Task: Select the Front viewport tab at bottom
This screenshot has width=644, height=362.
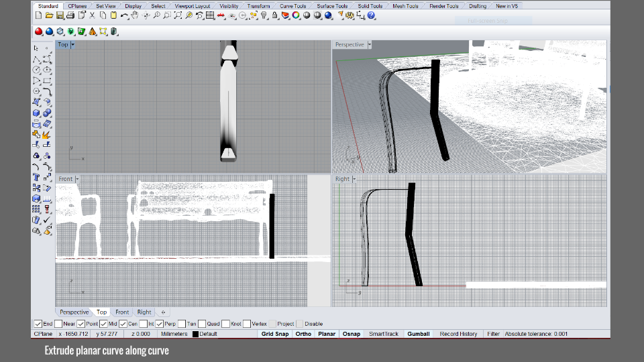Action: point(122,312)
